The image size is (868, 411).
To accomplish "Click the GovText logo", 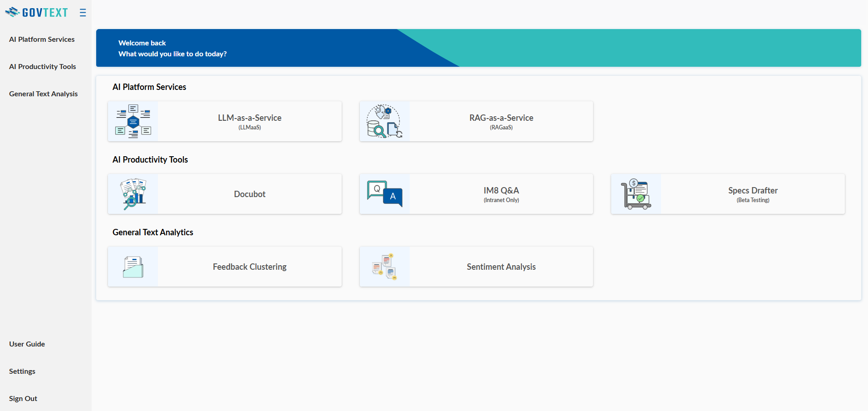I will [x=37, y=12].
